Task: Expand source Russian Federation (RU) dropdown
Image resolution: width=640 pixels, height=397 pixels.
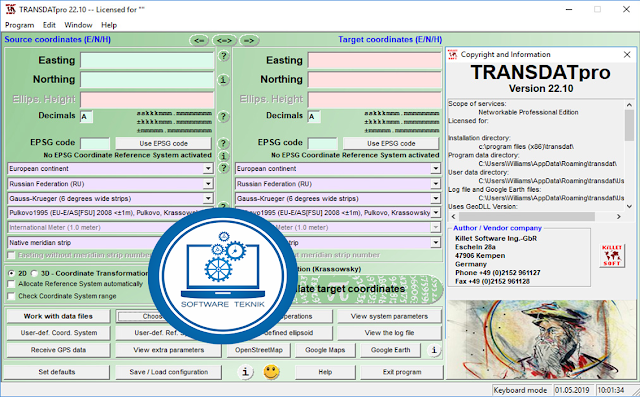Action: (x=208, y=184)
